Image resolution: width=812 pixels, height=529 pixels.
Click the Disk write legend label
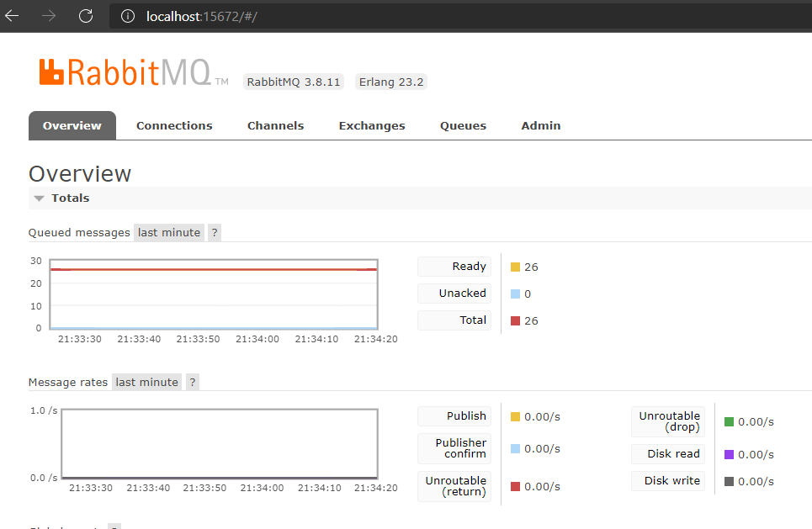(668, 481)
